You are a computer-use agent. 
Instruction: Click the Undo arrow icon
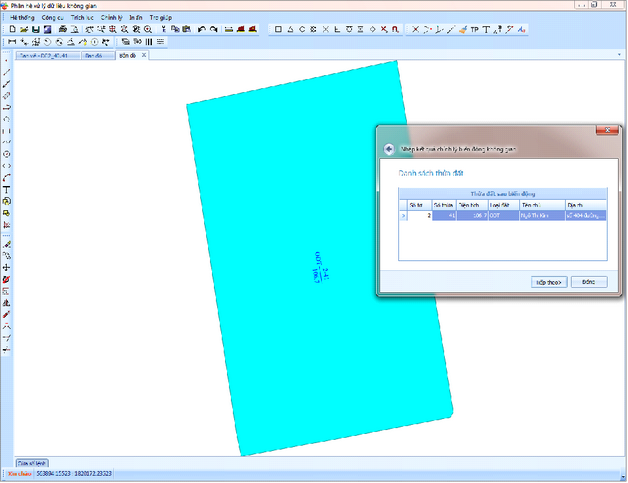tap(200, 30)
